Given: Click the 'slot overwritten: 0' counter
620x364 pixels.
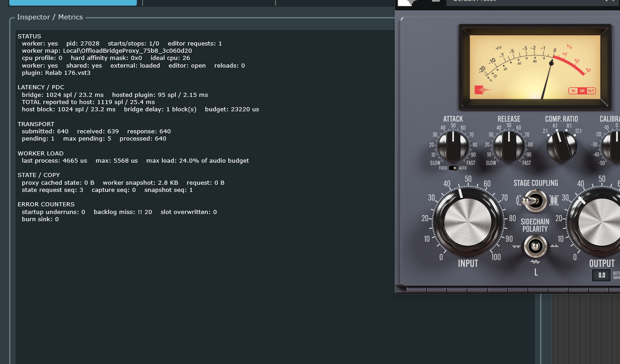Looking at the screenshot, I should [189, 212].
